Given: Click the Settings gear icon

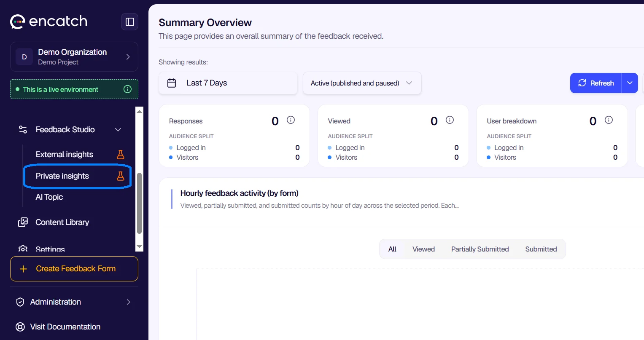Looking at the screenshot, I should tap(23, 249).
